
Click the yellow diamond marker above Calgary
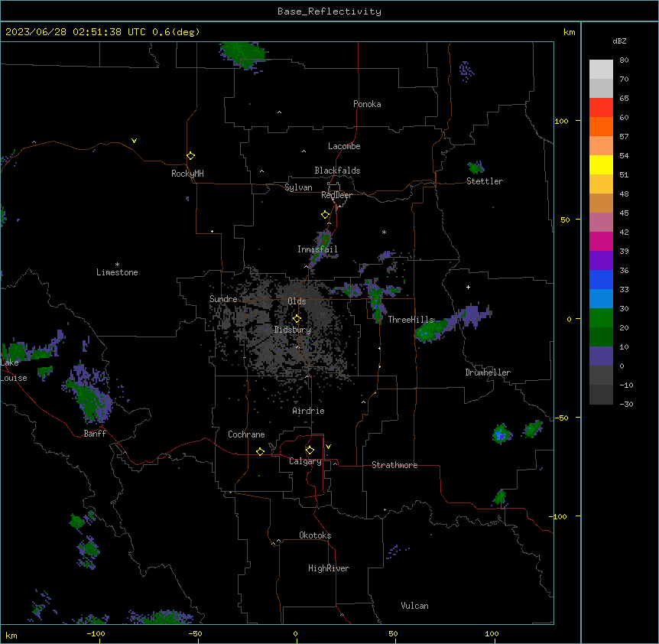coord(310,450)
